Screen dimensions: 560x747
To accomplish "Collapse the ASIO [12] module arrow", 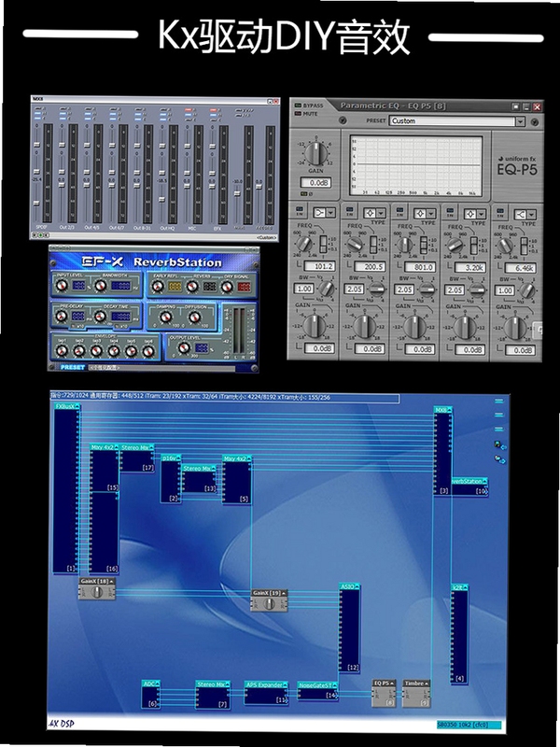I will (x=357, y=587).
